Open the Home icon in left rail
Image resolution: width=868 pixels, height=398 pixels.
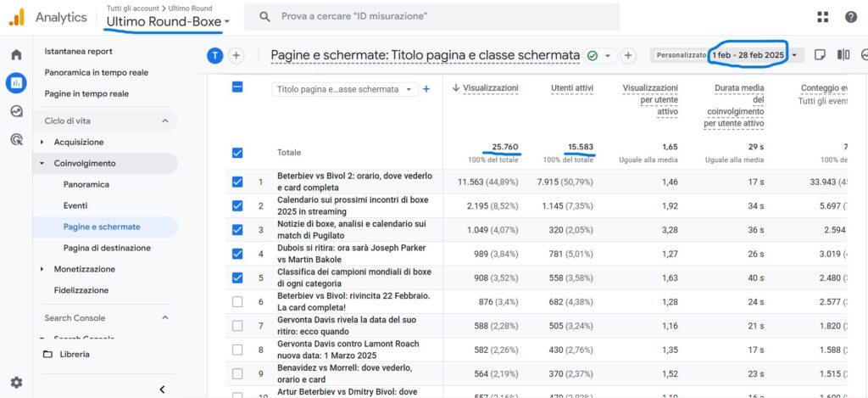pyautogui.click(x=16, y=55)
